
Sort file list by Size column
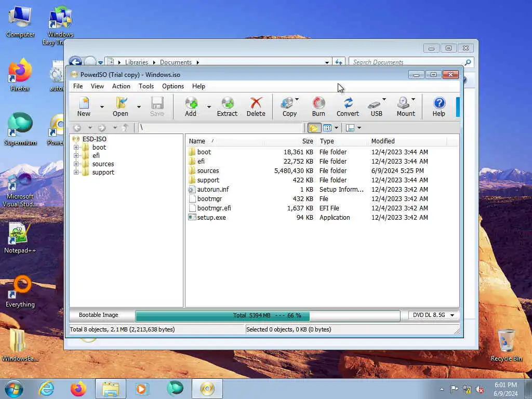click(x=289, y=141)
